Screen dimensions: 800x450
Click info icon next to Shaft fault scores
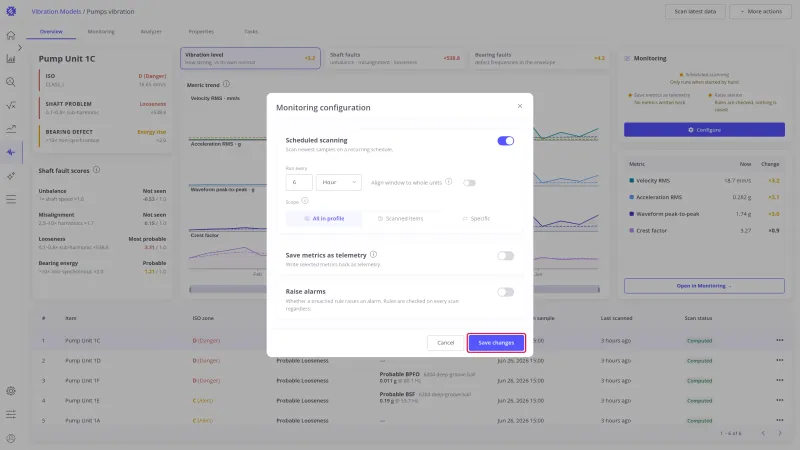click(96, 170)
